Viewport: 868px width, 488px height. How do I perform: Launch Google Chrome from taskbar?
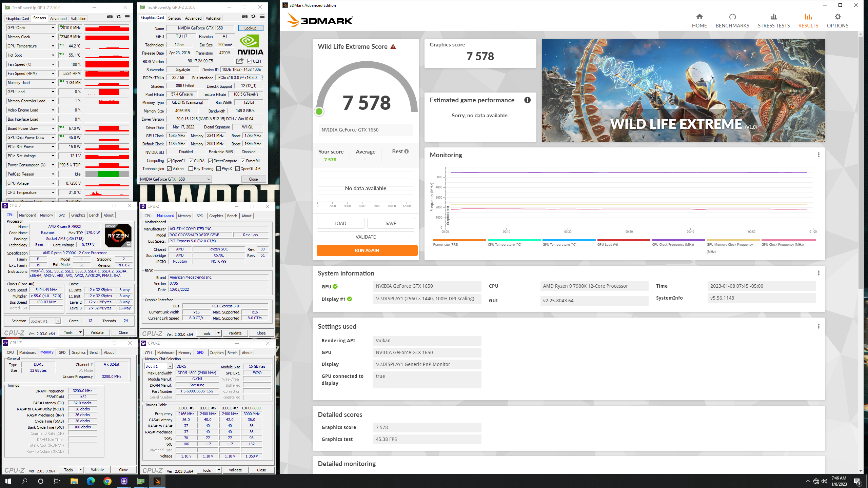click(107, 481)
